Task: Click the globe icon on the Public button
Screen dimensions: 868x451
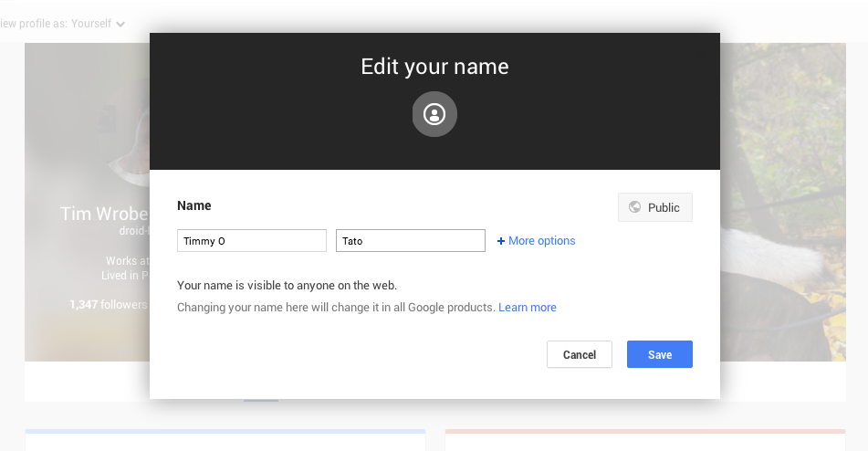Action: click(635, 207)
